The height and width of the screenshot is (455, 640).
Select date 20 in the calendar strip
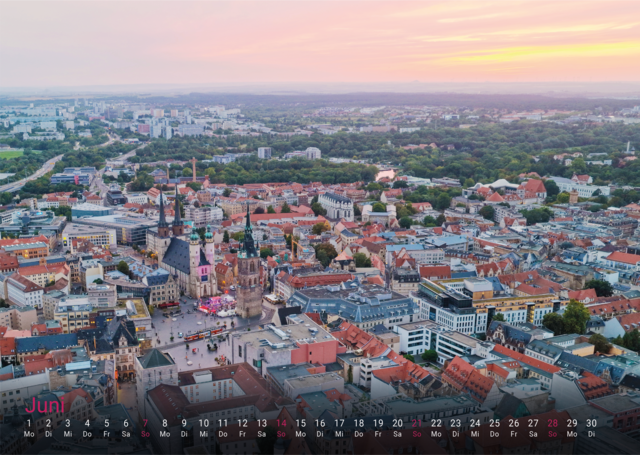[397, 423]
